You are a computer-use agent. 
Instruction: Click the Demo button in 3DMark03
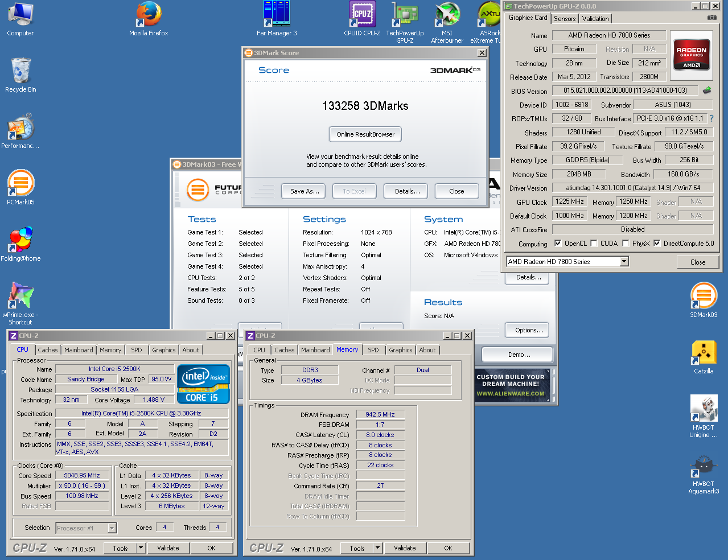click(x=518, y=355)
